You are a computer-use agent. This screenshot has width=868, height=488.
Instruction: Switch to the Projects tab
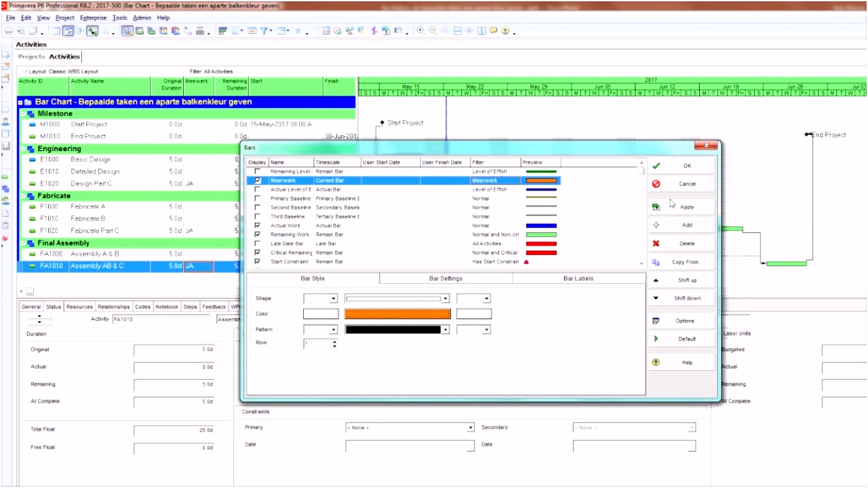(31, 56)
